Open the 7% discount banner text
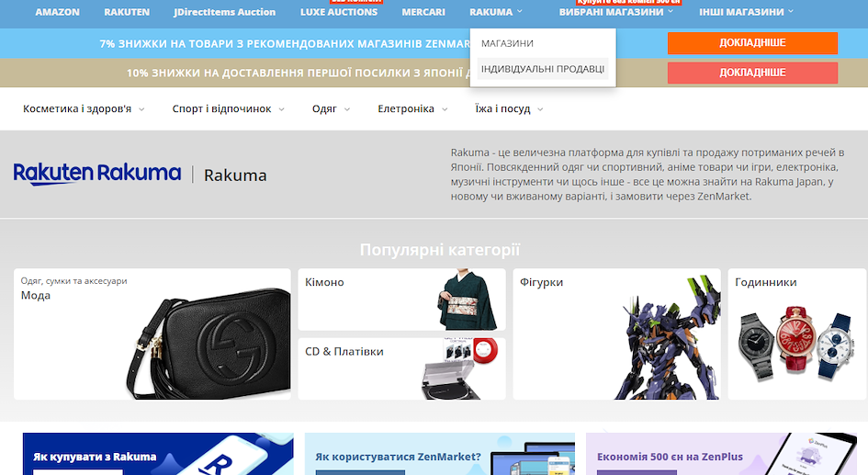Screen dimensions: 868x475 point(285,44)
